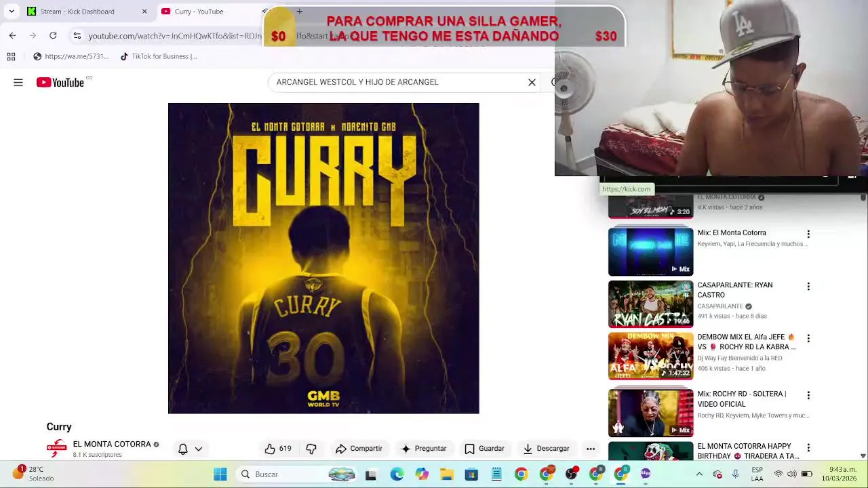Screen dimensions: 868x488
Task: Open TikTok for Business bookmark
Action: coord(158,56)
